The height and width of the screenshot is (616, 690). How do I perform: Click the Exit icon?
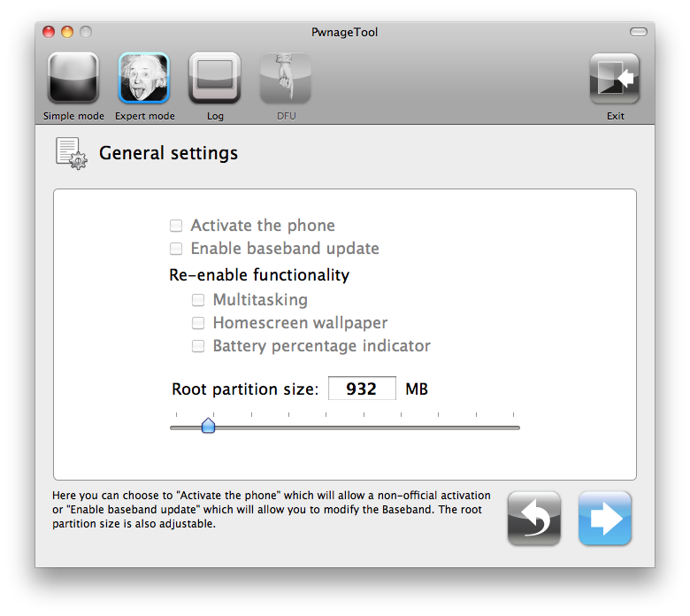pyautogui.click(x=615, y=79)
